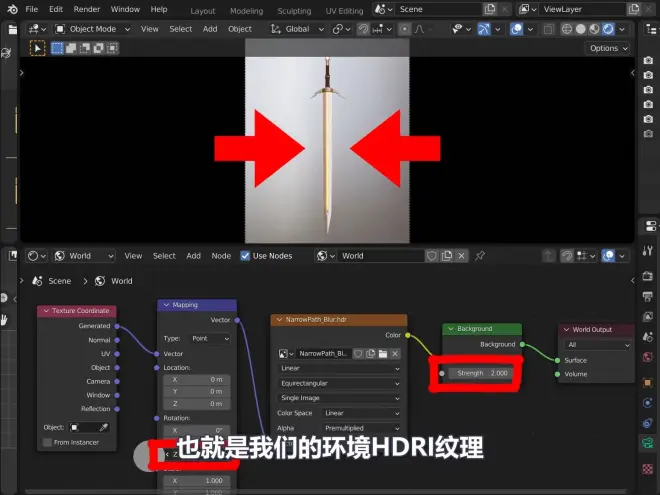
Task: Pick object with the eyedropper icon
Action: click(103, 428)
